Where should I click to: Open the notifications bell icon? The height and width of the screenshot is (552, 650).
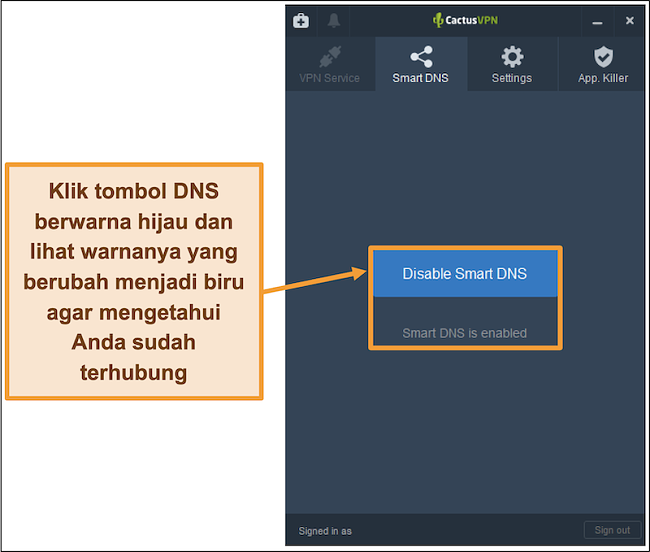pyautogui.click(x=334, y=20)
